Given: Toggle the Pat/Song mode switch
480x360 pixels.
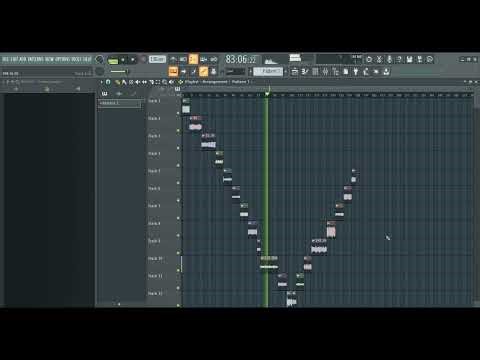Looking at the screenshot, I should click(x=113, y=60).
